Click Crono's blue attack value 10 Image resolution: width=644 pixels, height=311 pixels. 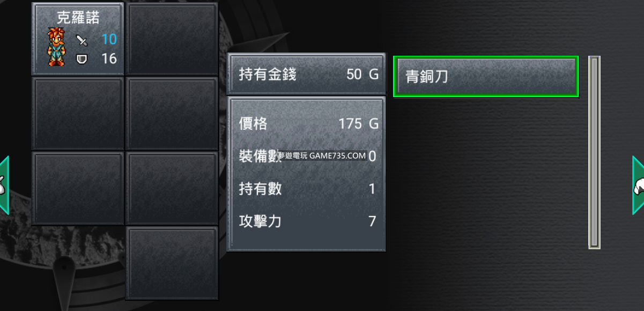click(x=109, y=39)
